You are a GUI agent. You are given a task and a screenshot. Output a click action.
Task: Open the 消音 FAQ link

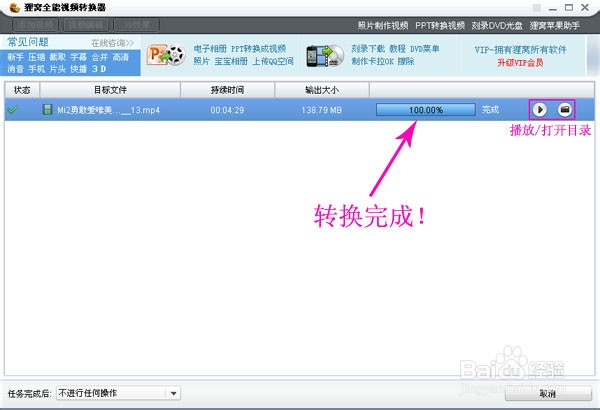[15, 69]
